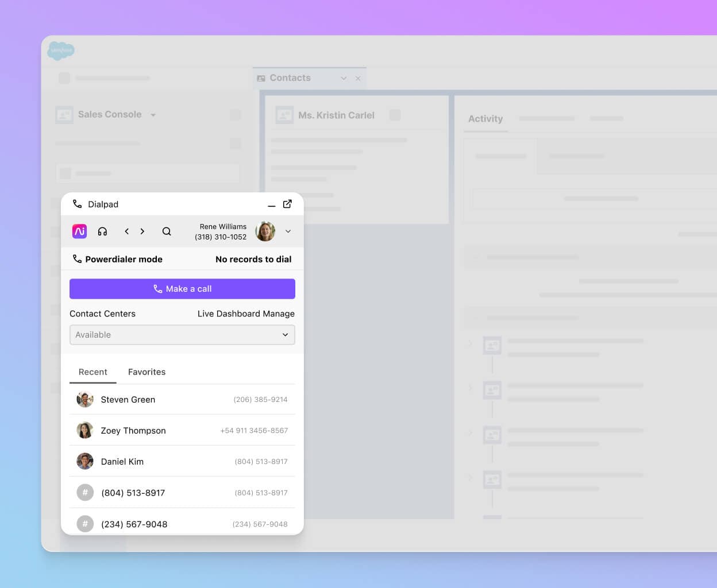Image resolution: width=717 pixels, height=588 pixels.
Task: Switch to the Favorites tab
Action: coord(147,372)
